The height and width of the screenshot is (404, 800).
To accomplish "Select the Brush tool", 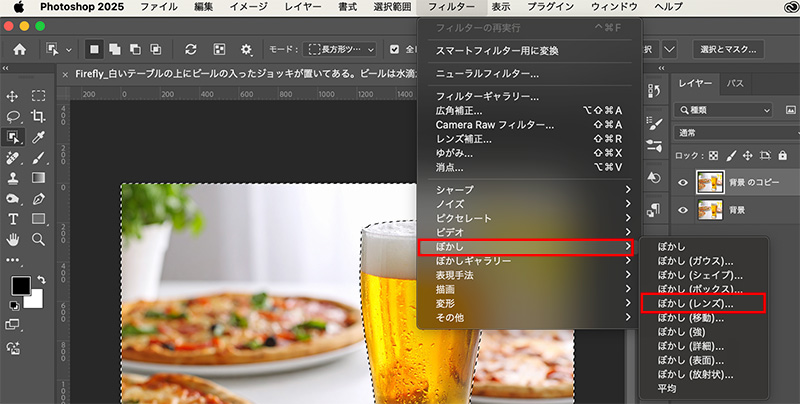I will coord(38,158).
